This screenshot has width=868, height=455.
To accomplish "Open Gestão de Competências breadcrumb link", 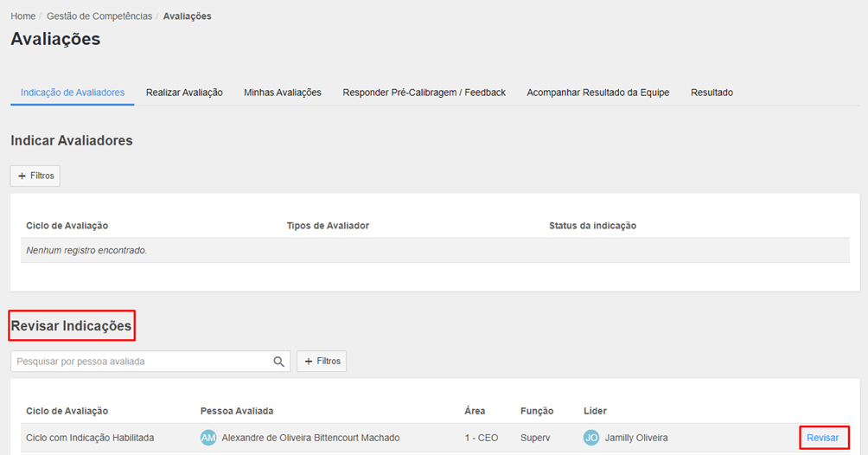I will (x=99, y=16).
